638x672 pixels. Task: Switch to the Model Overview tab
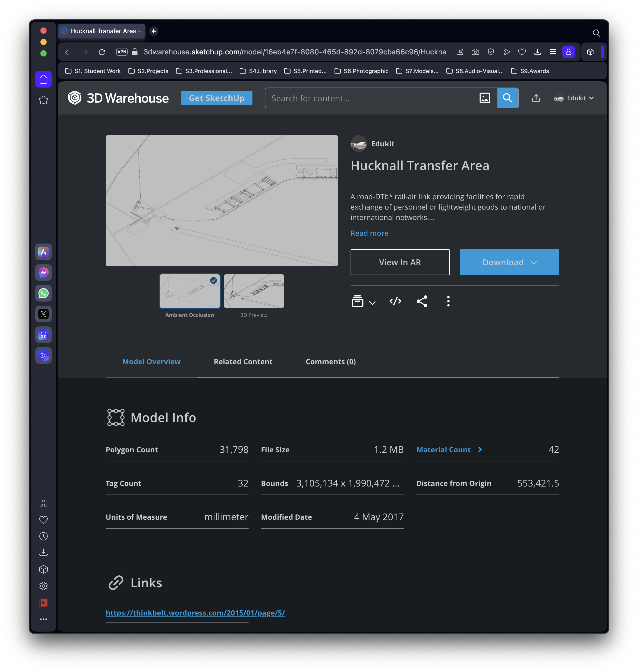pos(151,362)
